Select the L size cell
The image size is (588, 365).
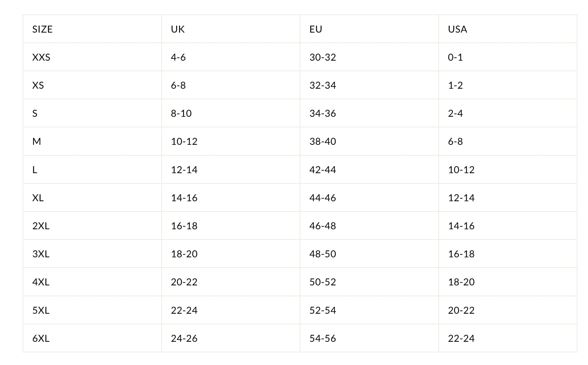35,170
